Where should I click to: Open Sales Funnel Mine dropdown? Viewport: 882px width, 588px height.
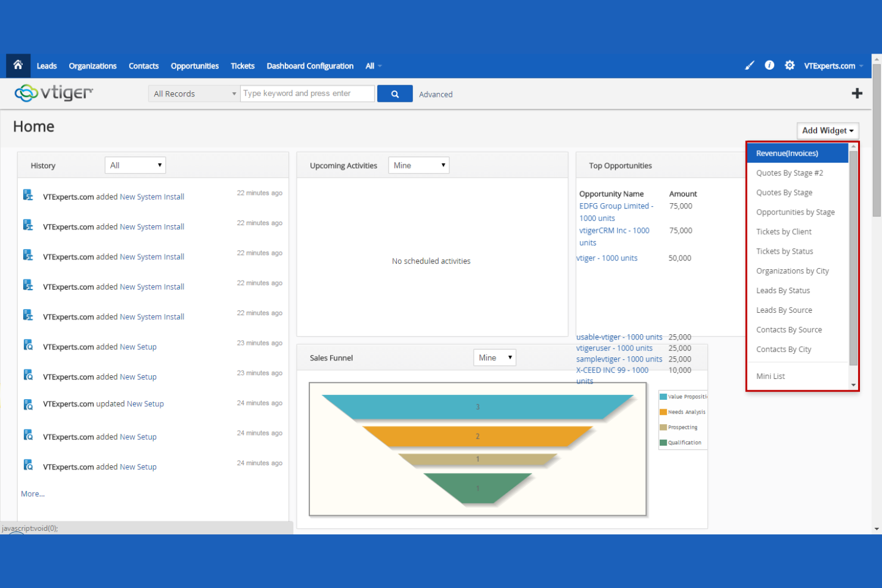(495, 358)
